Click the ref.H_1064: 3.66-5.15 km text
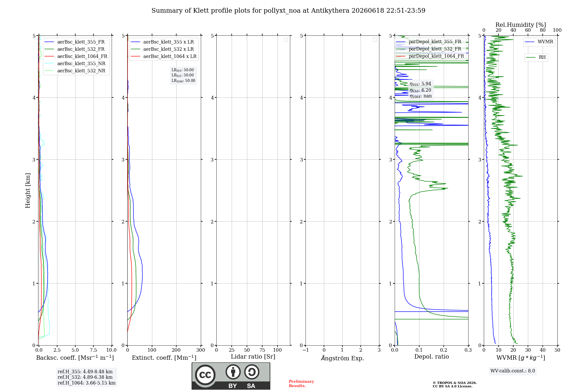 87,383
